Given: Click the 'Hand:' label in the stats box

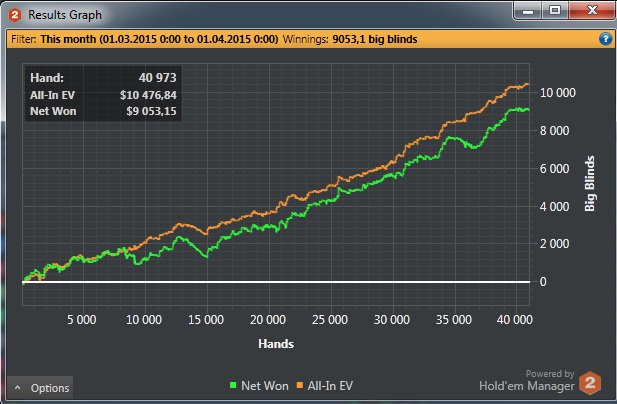Looking at the screenshot, I should pyautogui.click(x=47, y=78).
